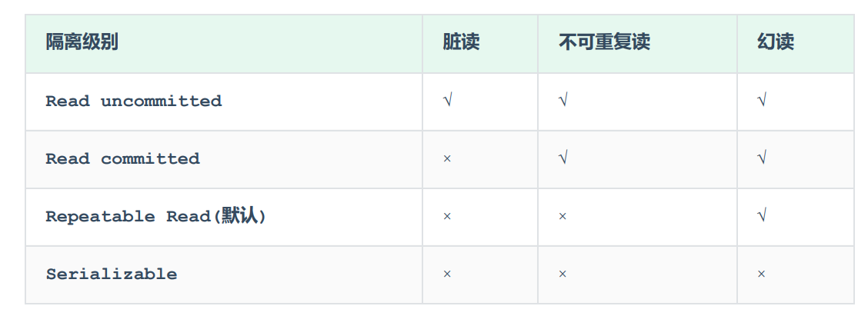This screenshot has height=316, width=868.
Task: Click the 幻读 column header
Action: pyautogui.click(x=776, y=42)
